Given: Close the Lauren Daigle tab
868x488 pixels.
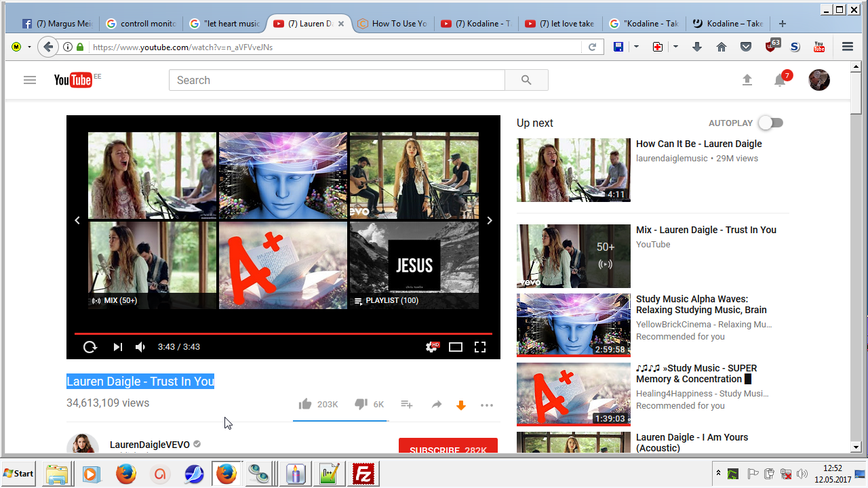Looking at the screenshot, I should pyautogui.click(x=341, y=24).
